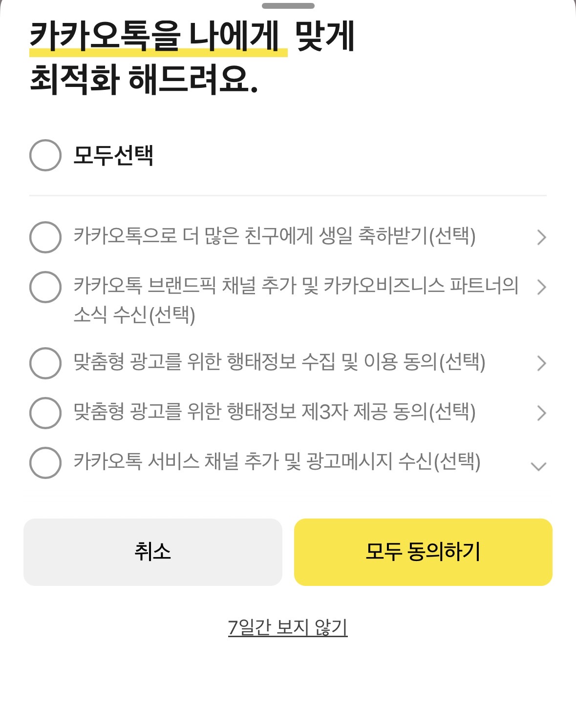Screen dimensions: 576x728
Task: Grab the sheet drag handle at top
Action: click(288, 6)
